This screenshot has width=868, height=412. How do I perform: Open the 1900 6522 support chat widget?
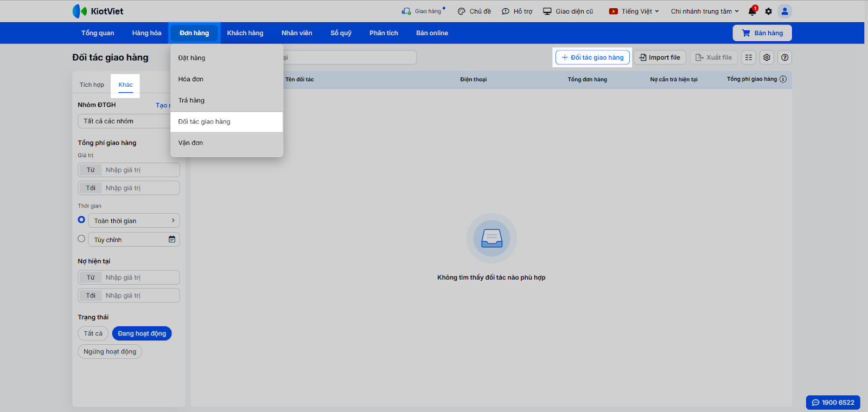[833, 402]
